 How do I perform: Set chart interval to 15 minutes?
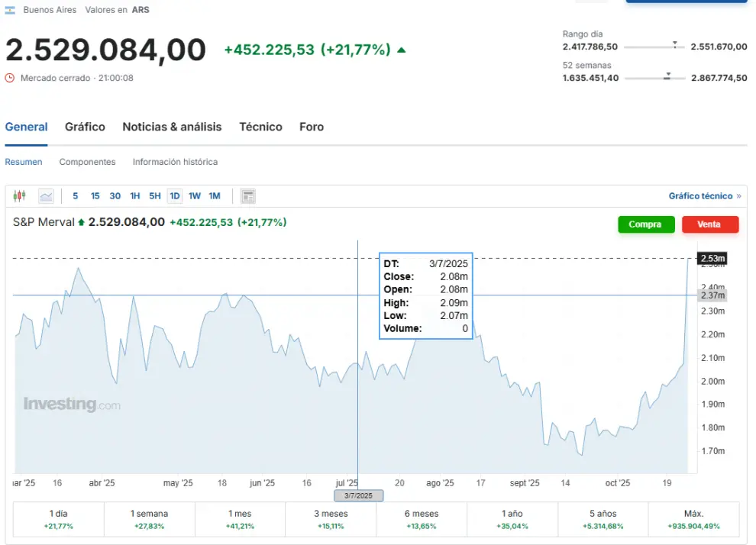point(95,196)
